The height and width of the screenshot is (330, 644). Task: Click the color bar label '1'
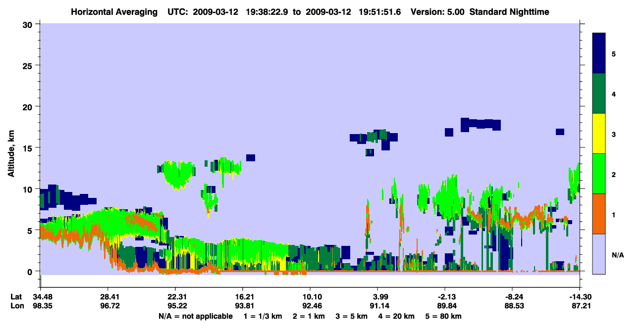[614, 214]
